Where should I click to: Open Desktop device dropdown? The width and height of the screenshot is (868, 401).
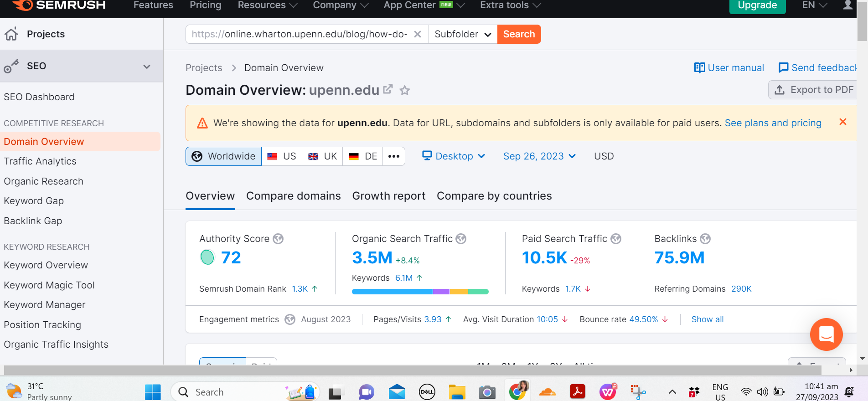[454, 156]
